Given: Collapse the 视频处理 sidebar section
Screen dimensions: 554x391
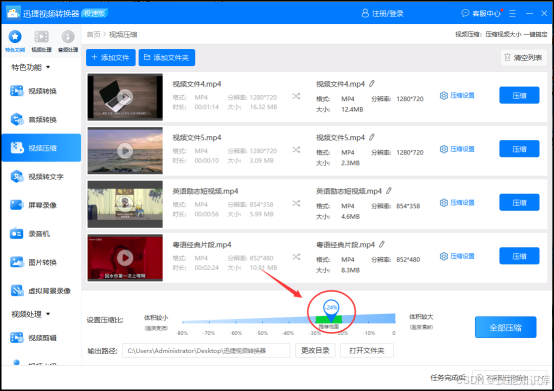Looking at the screenshot, I should [x=31, y=314].
